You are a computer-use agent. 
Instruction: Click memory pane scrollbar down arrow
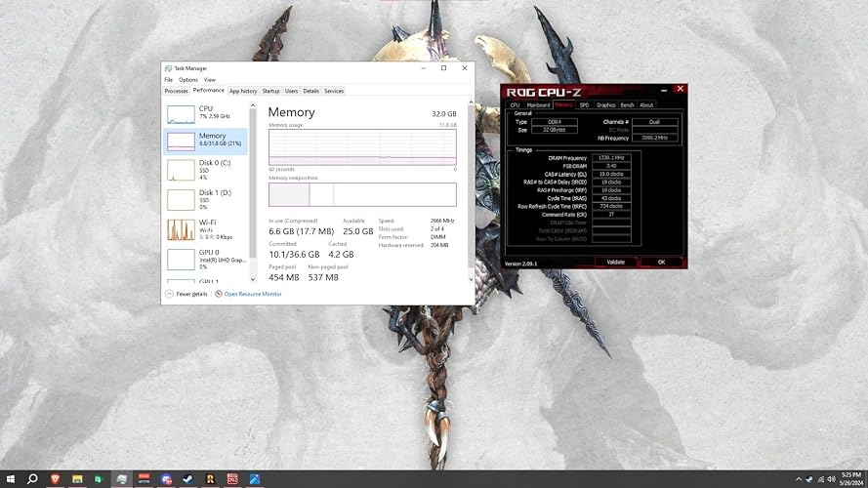coord(471,279)
